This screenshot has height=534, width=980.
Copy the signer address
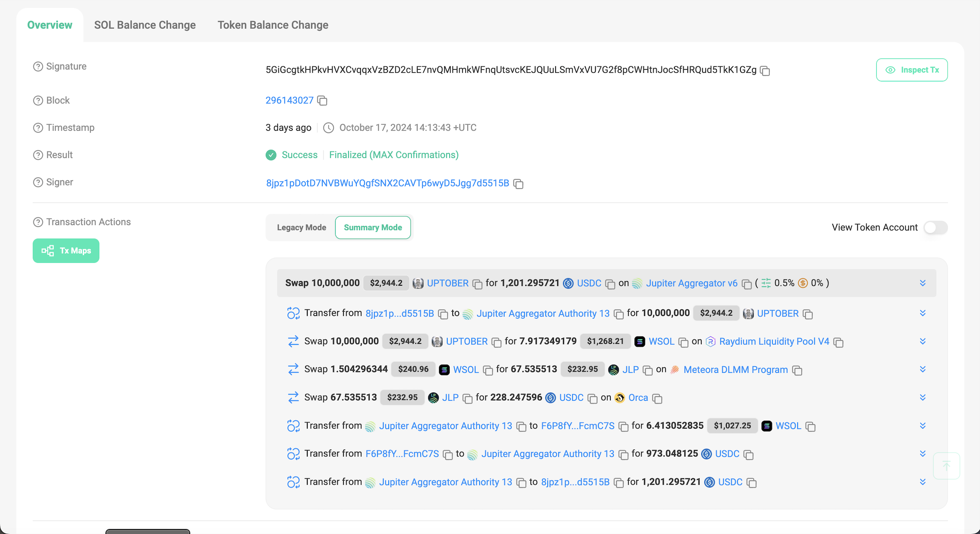coord(518,184)
